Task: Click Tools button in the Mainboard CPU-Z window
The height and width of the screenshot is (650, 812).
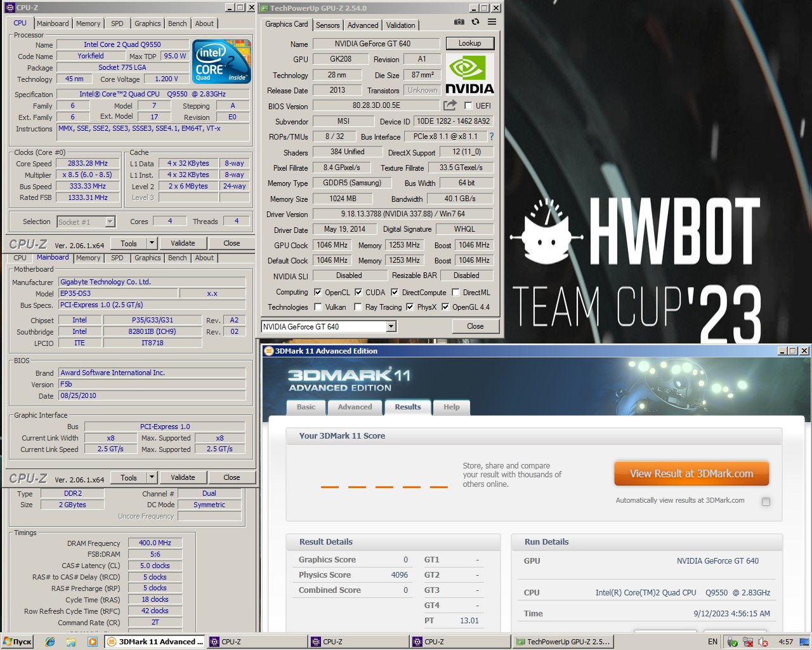Action: (129, 477)
